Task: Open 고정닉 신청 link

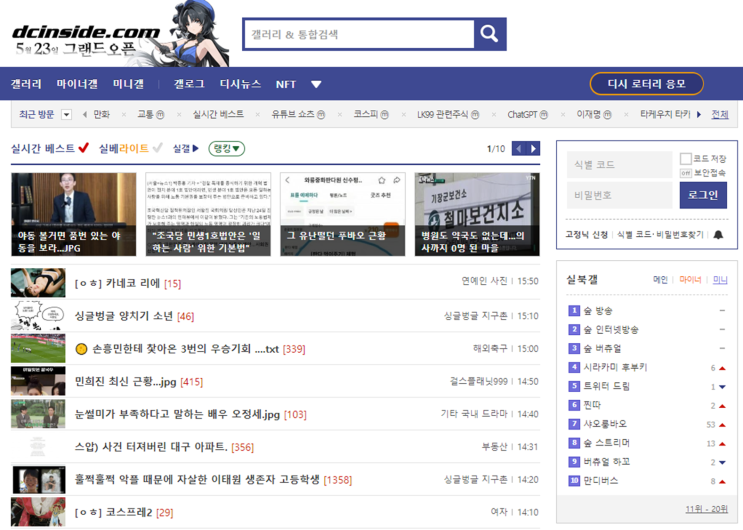Action: point(587,235)
